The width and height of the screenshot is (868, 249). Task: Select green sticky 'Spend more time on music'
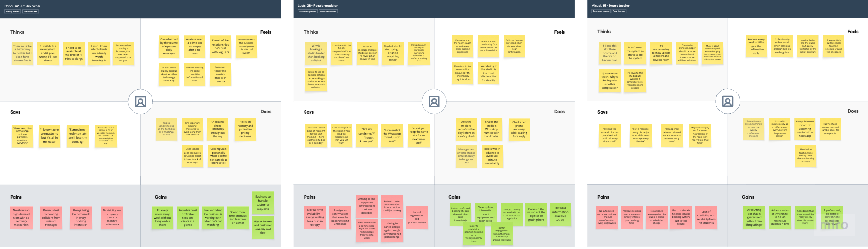pyautogui.click(x=238, y=217)
